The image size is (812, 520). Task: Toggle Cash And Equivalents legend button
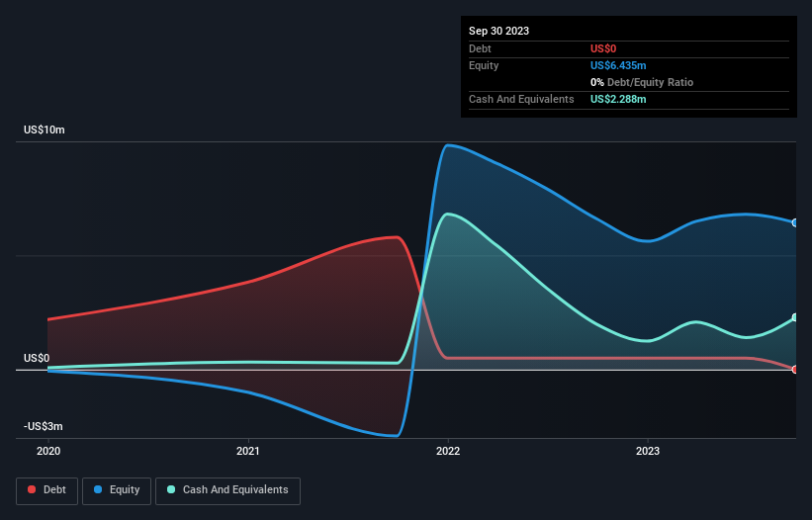pyautogui.click(x=227, y=490)
